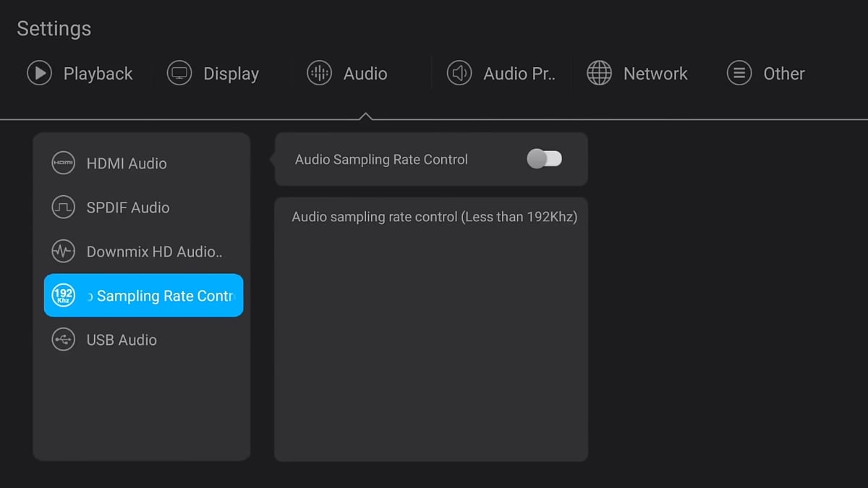Select the SPDIF Audio text entry
Image resolution: width=868 pixels, height=488 pixels.
click(128, 207)
